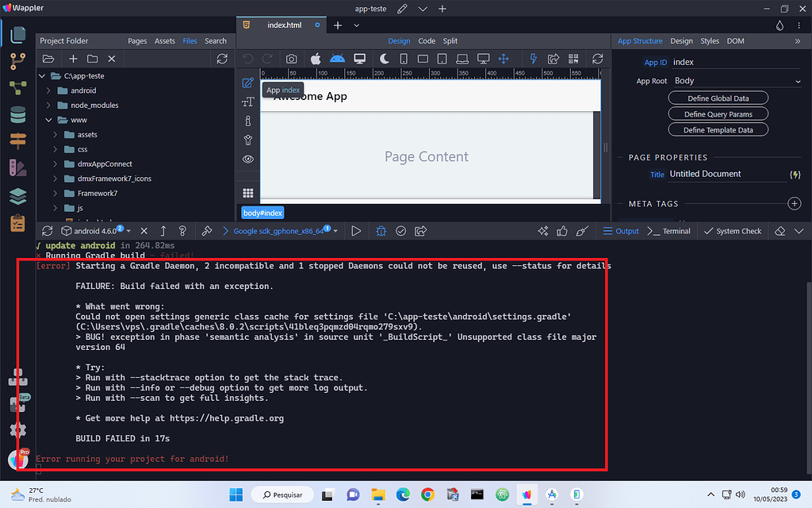Create a new folder in Project Folder toolbar
812x508 pixels.
coord(92,59)
